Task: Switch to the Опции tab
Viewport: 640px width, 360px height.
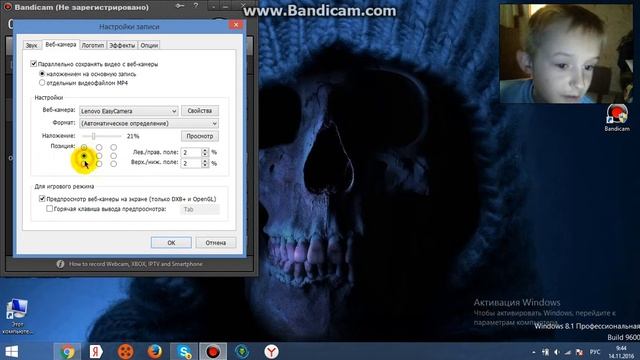Action: [x=149, y=45]
